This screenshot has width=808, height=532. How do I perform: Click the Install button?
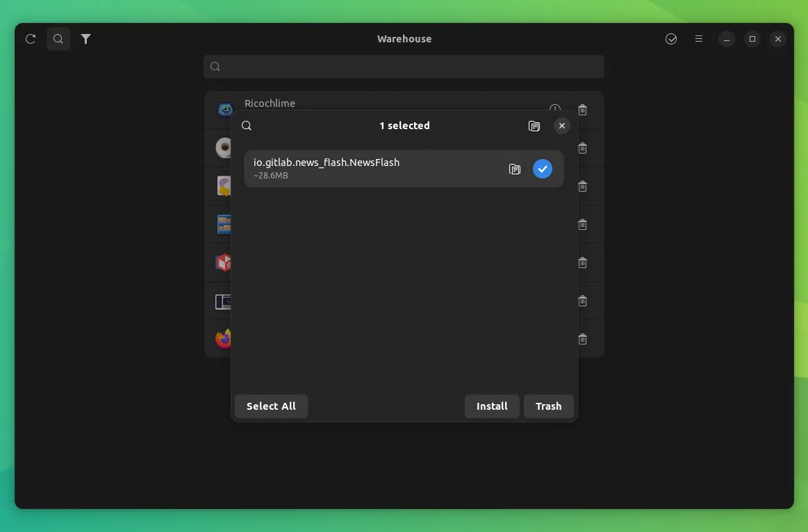(492, 406)
